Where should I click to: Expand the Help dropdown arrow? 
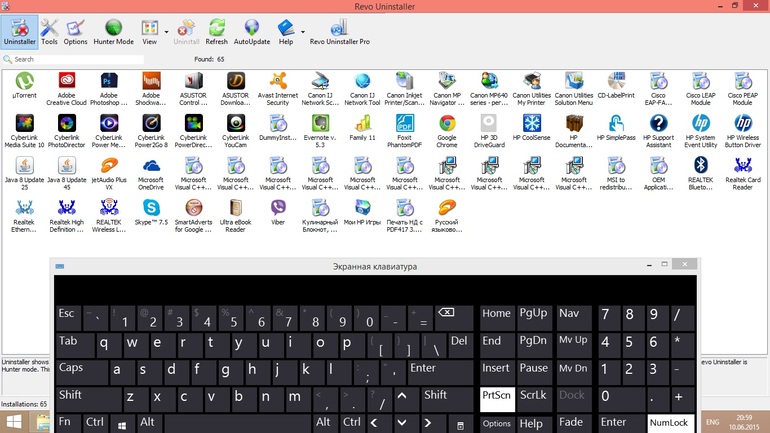coord(302,32)
